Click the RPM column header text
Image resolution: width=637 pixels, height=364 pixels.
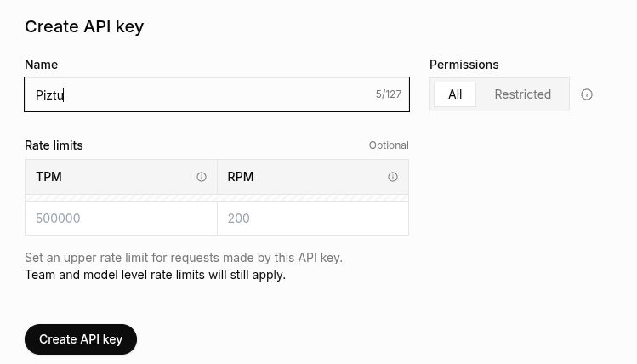[x=241, y=177]
